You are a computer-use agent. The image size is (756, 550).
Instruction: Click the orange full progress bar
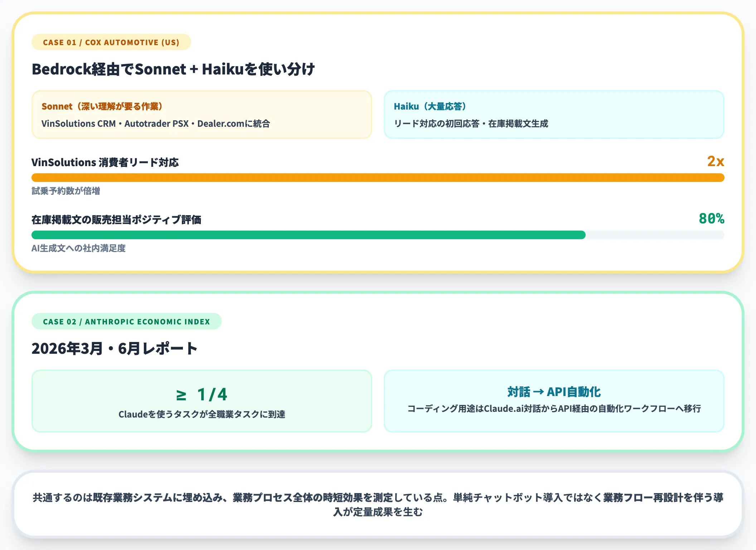click(378, 178)
